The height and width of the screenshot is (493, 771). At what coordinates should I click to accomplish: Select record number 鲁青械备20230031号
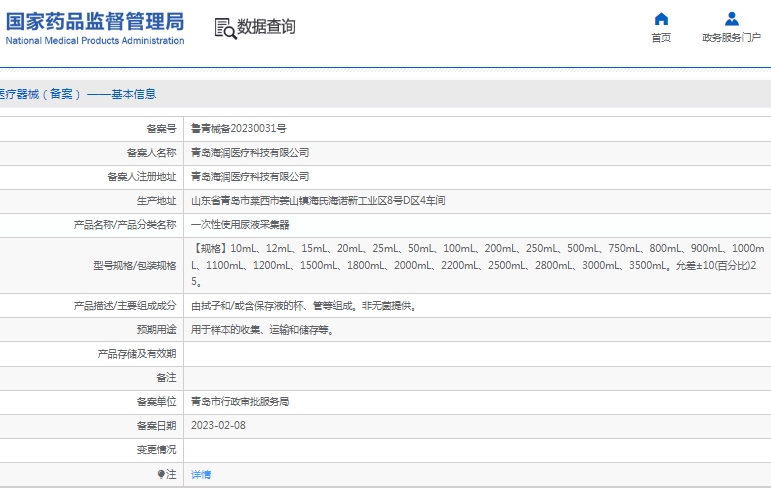pos(238,128)
